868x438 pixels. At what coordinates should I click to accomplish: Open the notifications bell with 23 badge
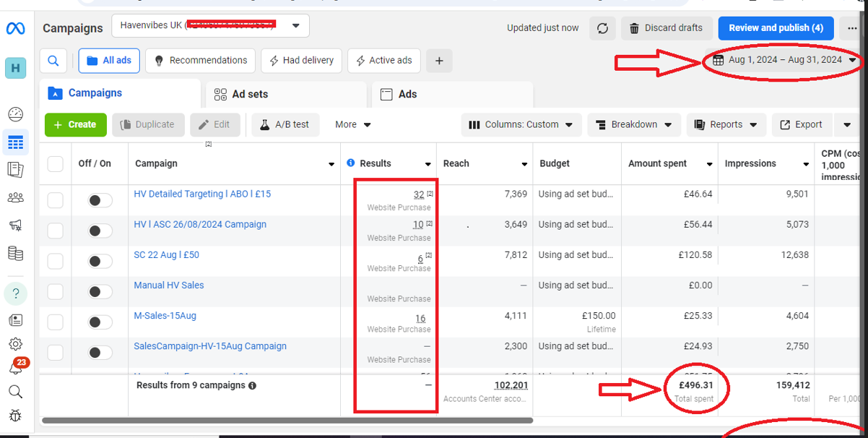tap(17, 366)
